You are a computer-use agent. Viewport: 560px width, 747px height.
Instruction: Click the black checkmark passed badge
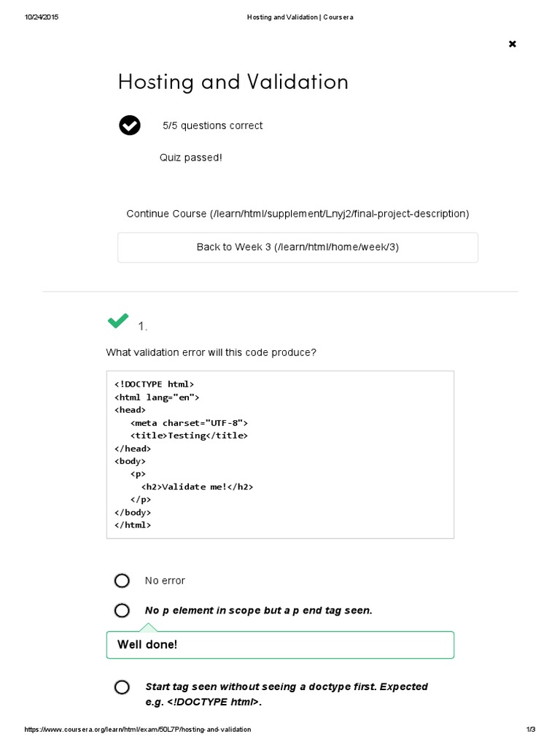(x=130, y=125)
